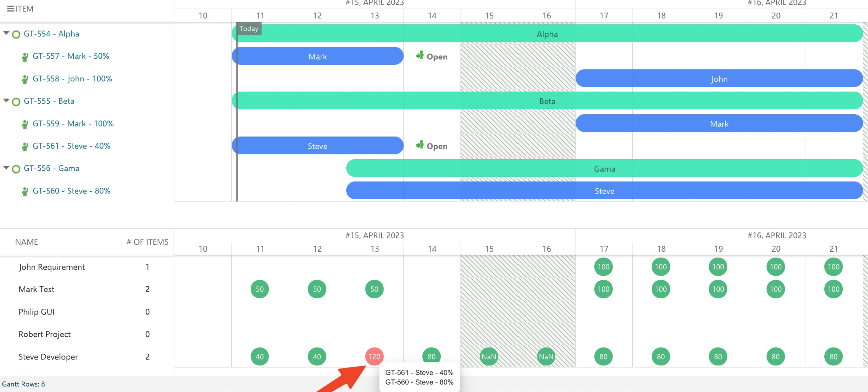Click the # OF ITEMS column header
This screenshot has width=868, height=392.
click(147, 242)
